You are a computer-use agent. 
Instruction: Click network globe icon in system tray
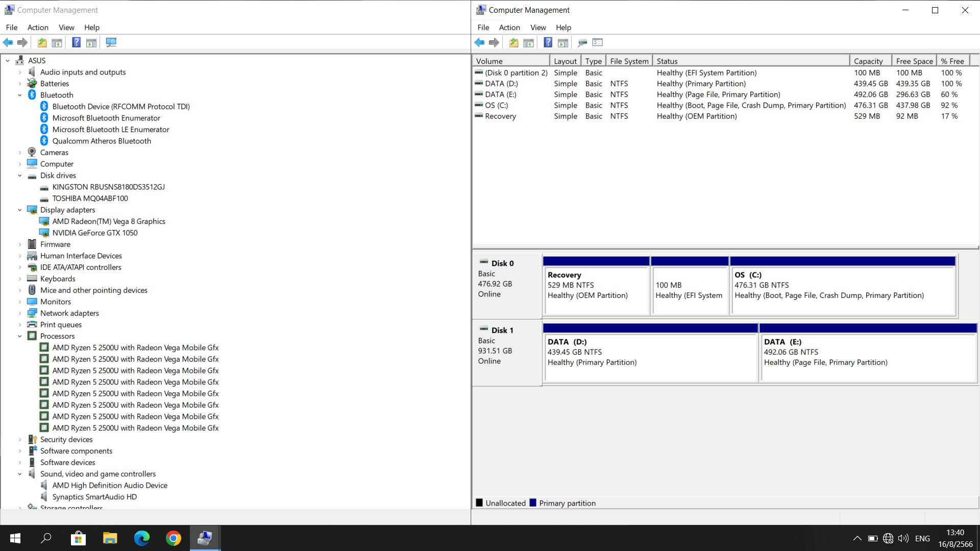[888, 538]
